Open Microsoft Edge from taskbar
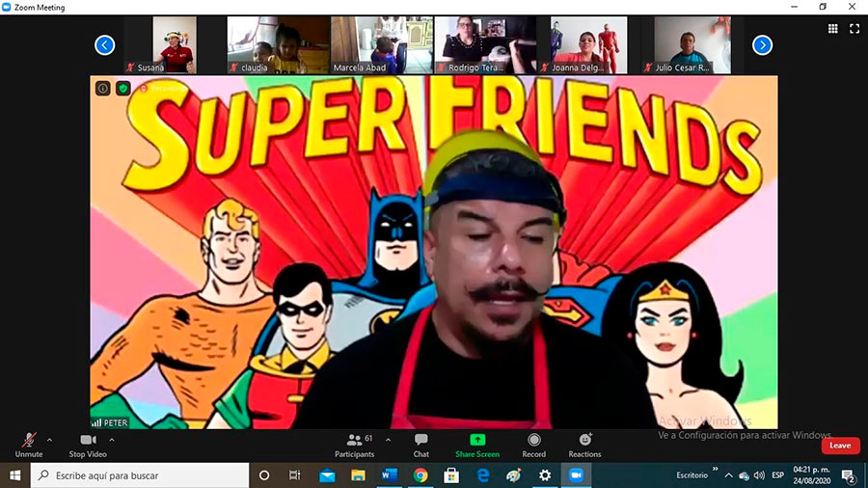 tap(483, 475)
